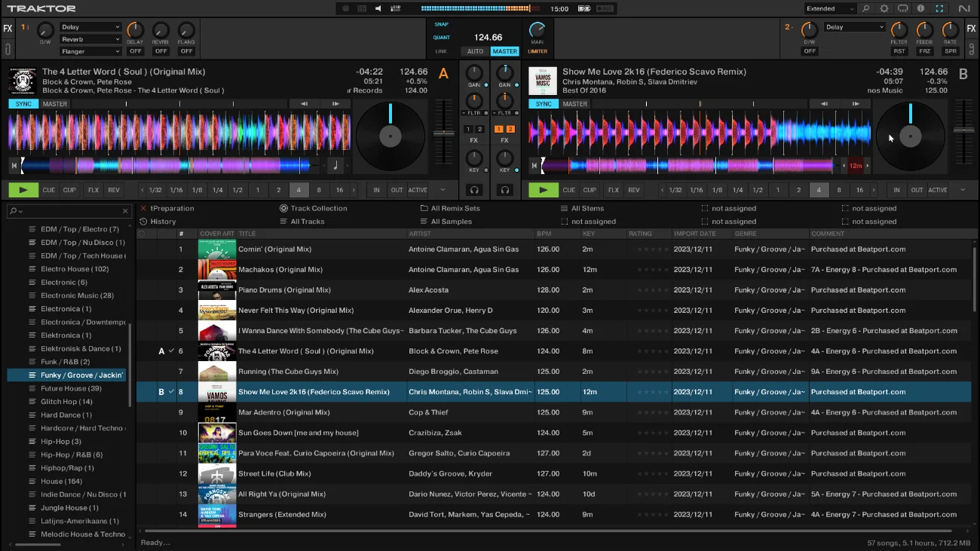Open the right FX unit panel
The height and width of the screenshot is (551, 980).
(972, 29)
